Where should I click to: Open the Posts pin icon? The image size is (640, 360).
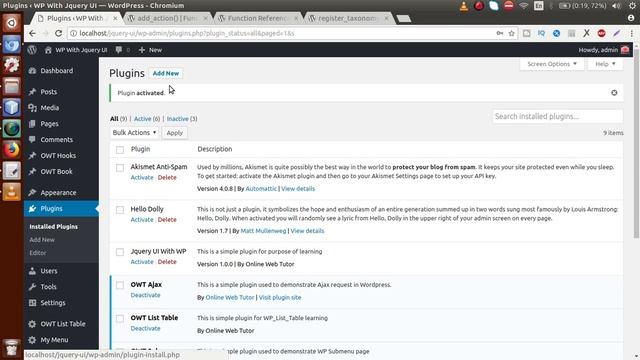(32, 92)
